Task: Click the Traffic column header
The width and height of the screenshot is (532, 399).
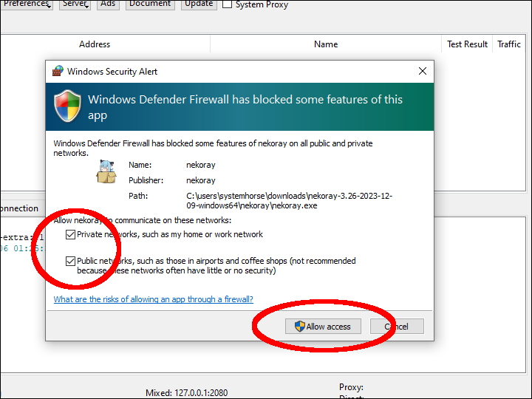Action: click(508, 44)
